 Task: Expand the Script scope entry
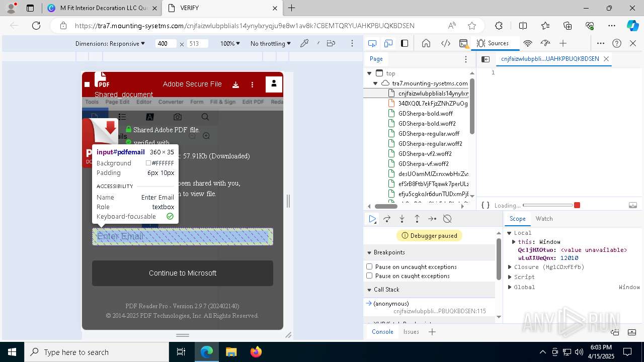coord(510,277)
